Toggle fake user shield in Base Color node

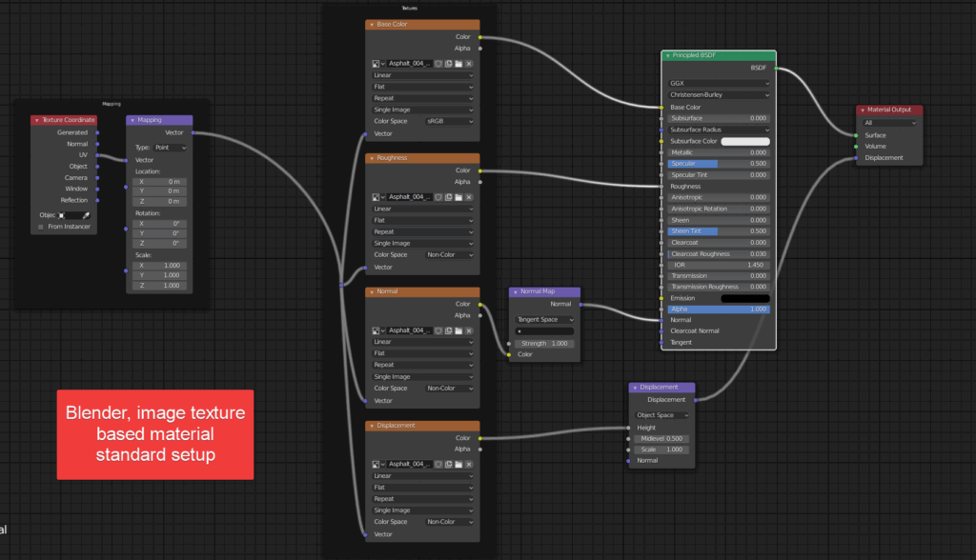point(438,64)
